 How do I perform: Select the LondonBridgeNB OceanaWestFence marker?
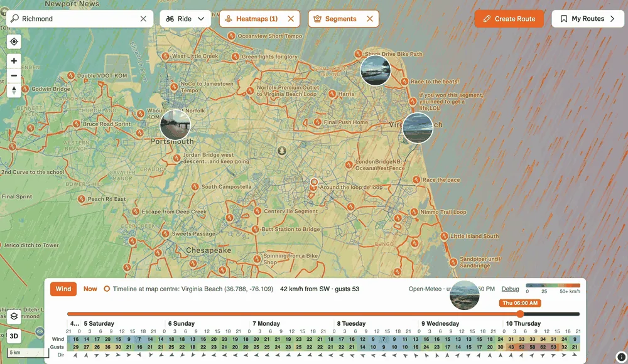point(349,164)
